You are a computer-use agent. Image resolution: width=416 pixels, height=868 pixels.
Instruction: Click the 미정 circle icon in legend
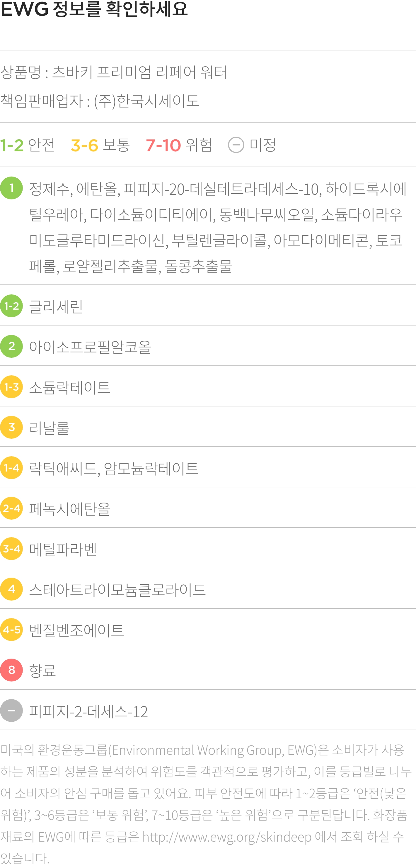click(x=236, y=145)
